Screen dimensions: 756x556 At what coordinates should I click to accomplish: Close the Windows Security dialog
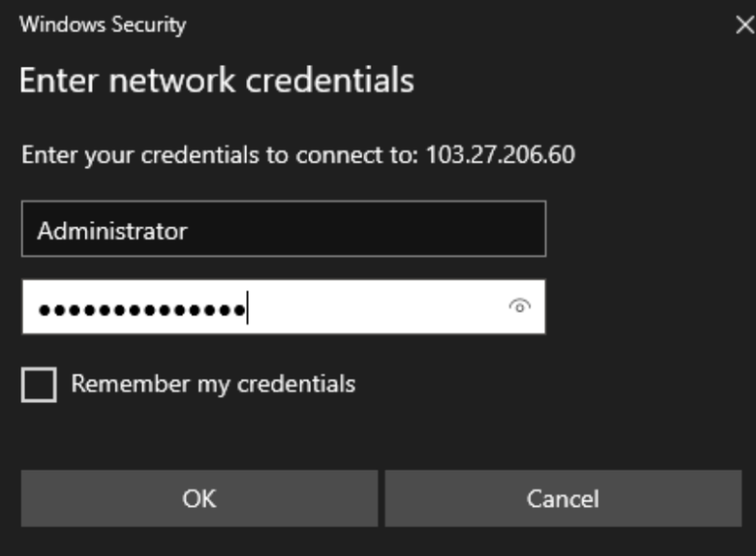[x=745, y=24]
